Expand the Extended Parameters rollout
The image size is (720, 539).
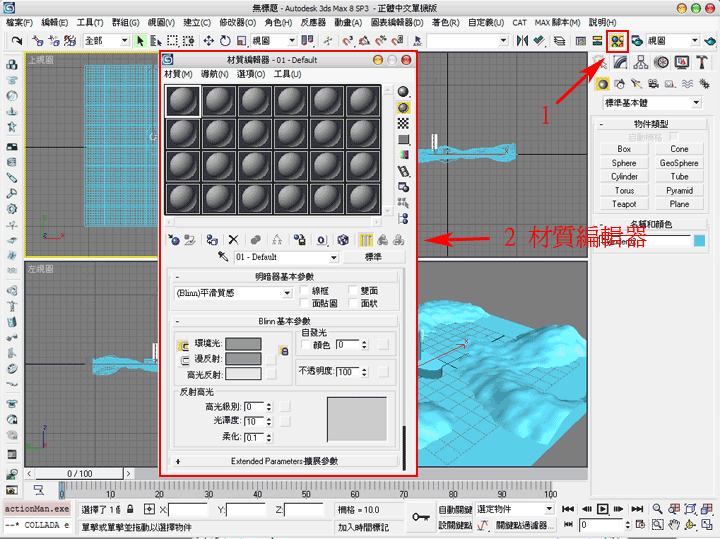coord(284,461)
